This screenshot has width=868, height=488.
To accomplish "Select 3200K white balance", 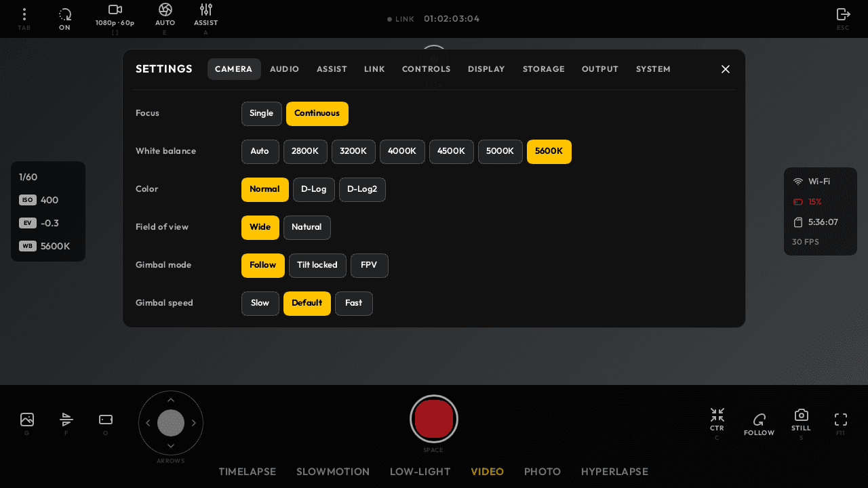I will [353, 152].
